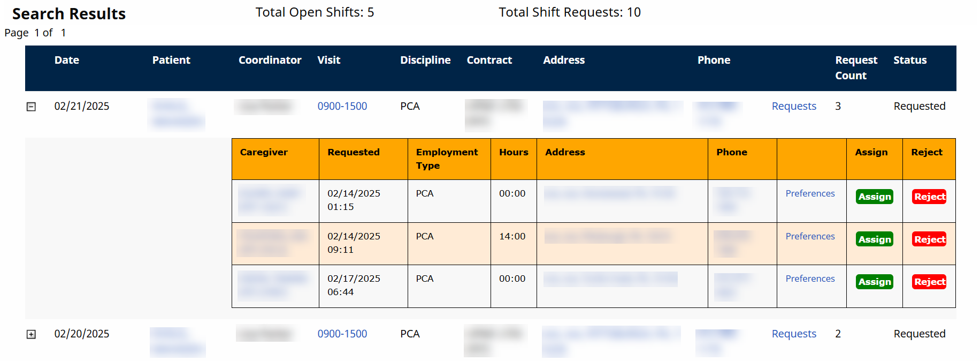Viewport: 980px width, 361px height.
Task: Open the 0900-1500 visit for 02/20/2025
Action: tap(342, 334)
